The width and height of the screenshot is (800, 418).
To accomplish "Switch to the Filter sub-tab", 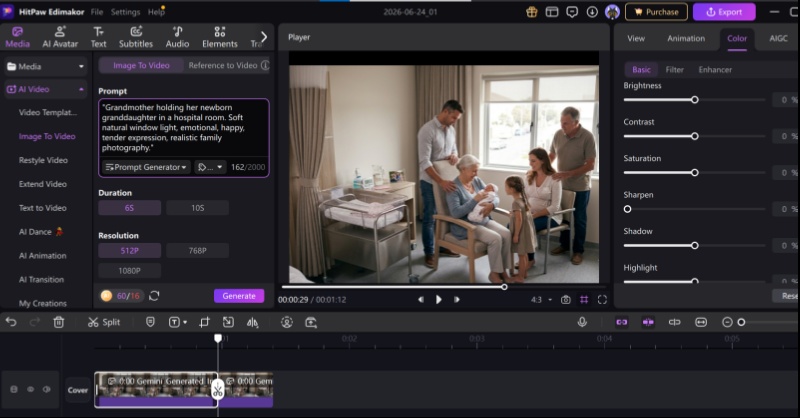I will [x=674, y=69].
